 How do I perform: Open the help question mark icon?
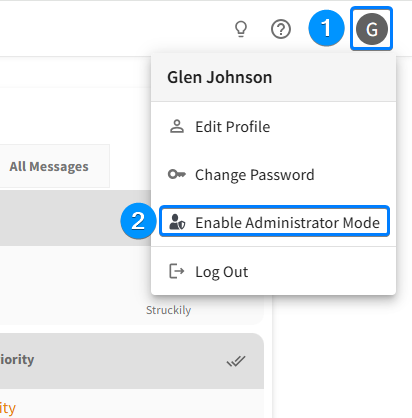pyautogui.click(x=281, y=29)
